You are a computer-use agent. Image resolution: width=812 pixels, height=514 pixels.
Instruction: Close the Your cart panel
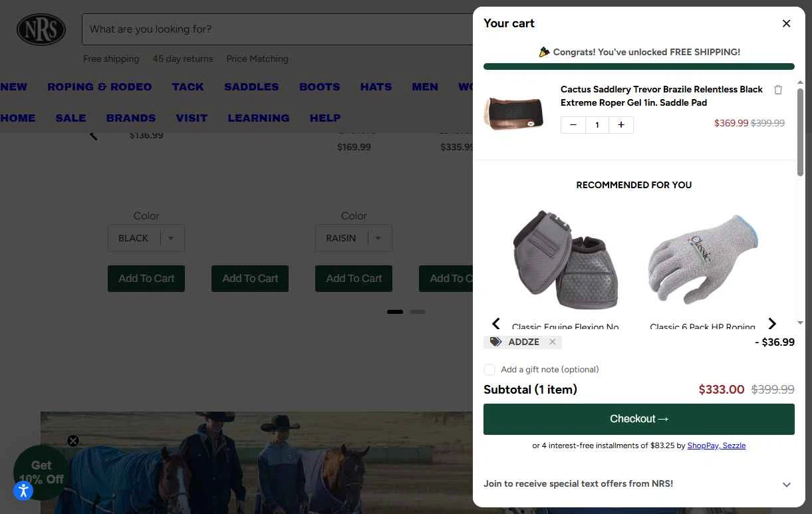(x=786, y=23)
